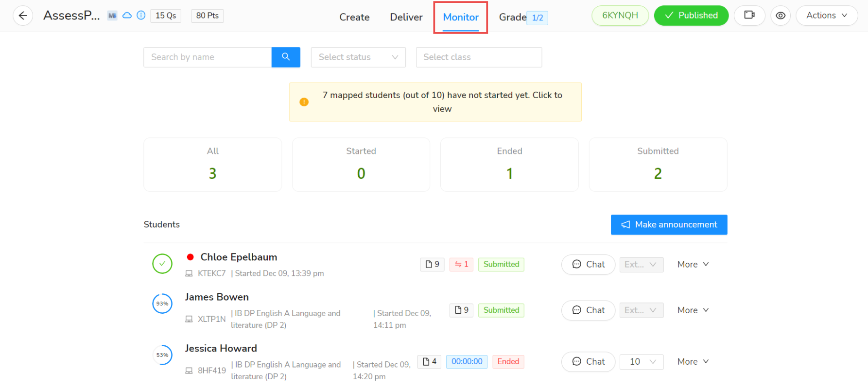
Task: Click the eye preview icon beside Actions
Action: tap(781, 16)
